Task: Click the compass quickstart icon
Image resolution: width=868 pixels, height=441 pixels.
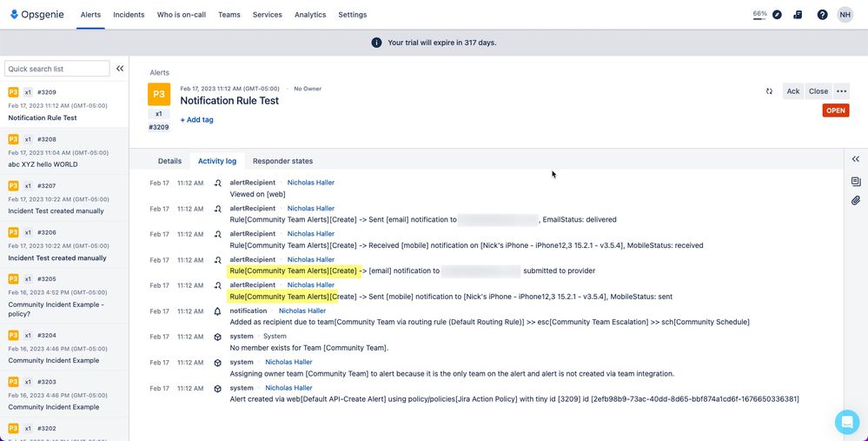Action: click(x=778, y=15)
